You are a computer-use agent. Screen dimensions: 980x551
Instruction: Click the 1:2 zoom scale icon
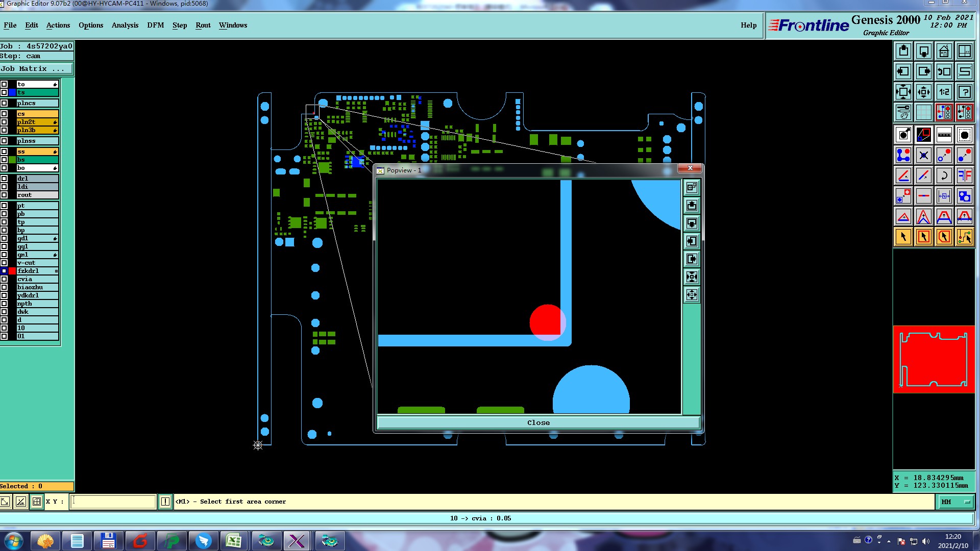click(944, 92)
